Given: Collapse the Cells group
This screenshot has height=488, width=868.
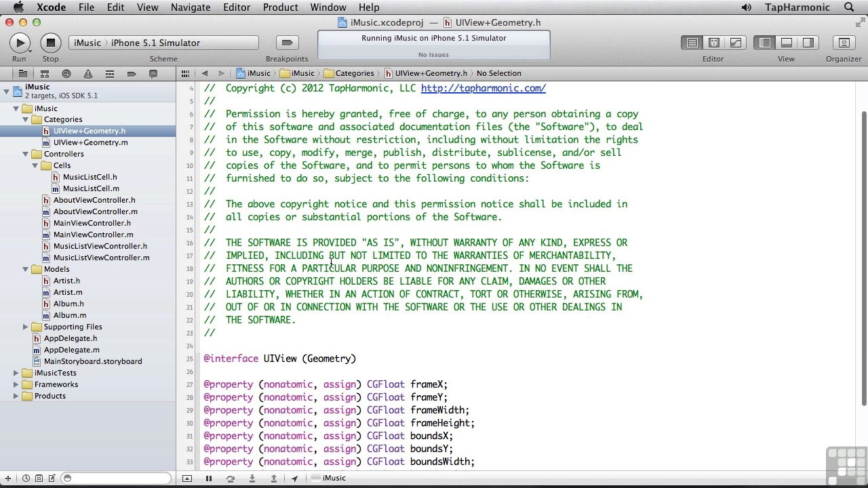Looking at the screenshot, I should tap(35, 165).
